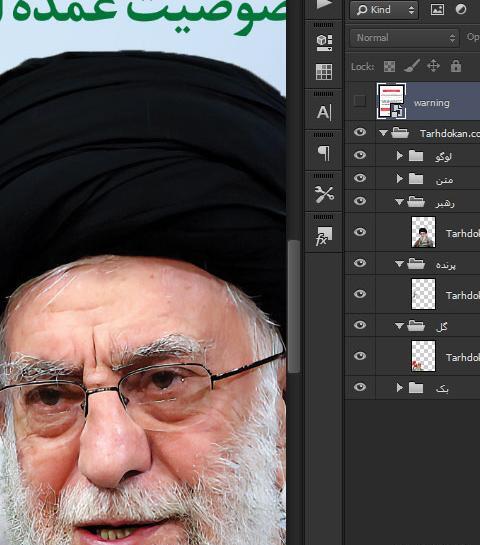The image size is (480, 545).
Task: Lock all padlock icon
Action: click(456, 65)
